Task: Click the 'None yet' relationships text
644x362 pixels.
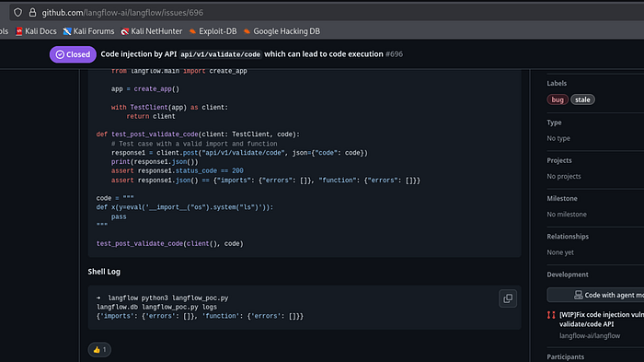Action: pyautogui.click(x=560, y=252)
